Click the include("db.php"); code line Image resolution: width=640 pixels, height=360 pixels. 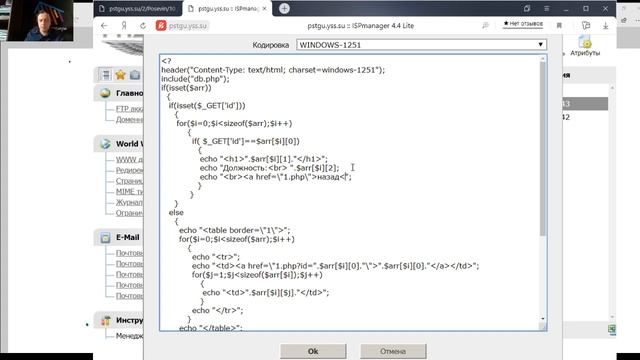point(196,79)
